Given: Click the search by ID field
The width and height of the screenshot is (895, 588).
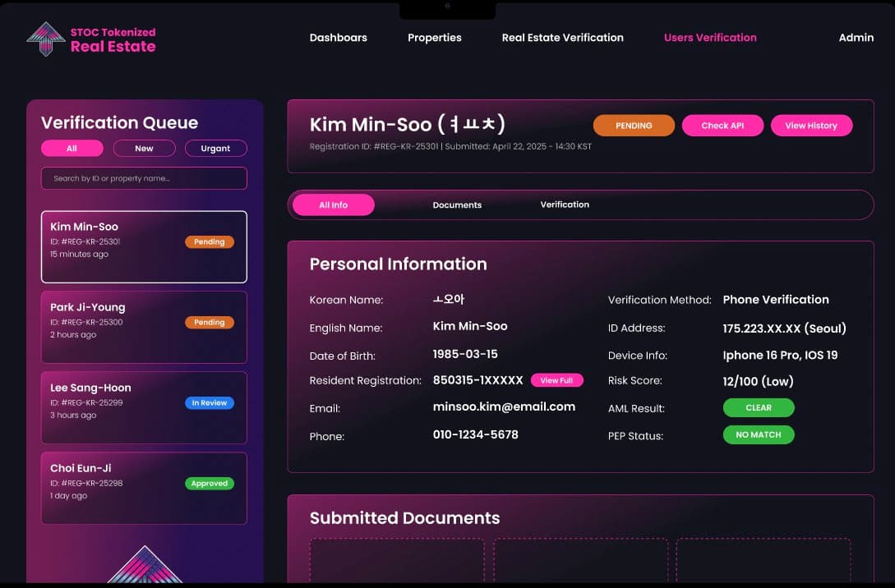Looking at the screenshot, I should (144, 178).
